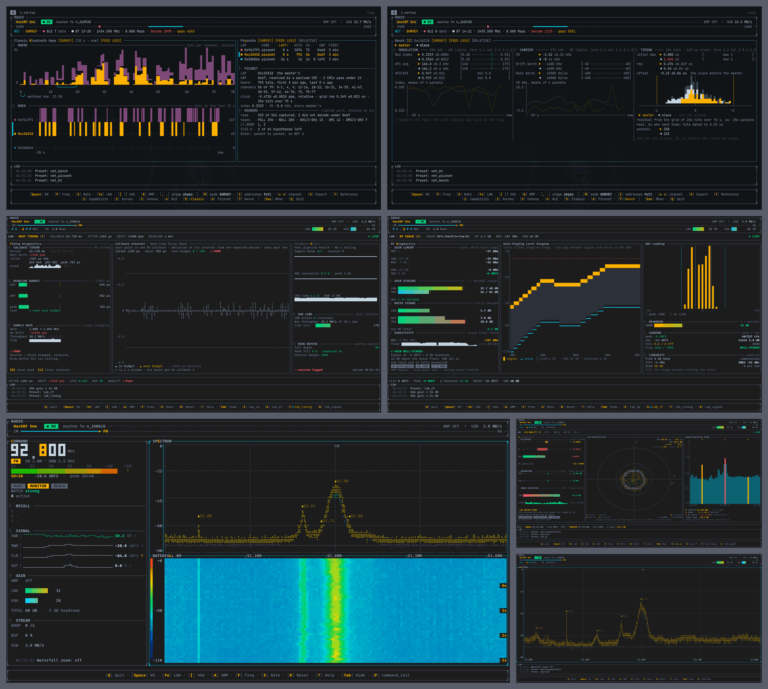Collapse the HEADERS section in Piconets panel
Screen dimensions: 768x689
[250, 110]
